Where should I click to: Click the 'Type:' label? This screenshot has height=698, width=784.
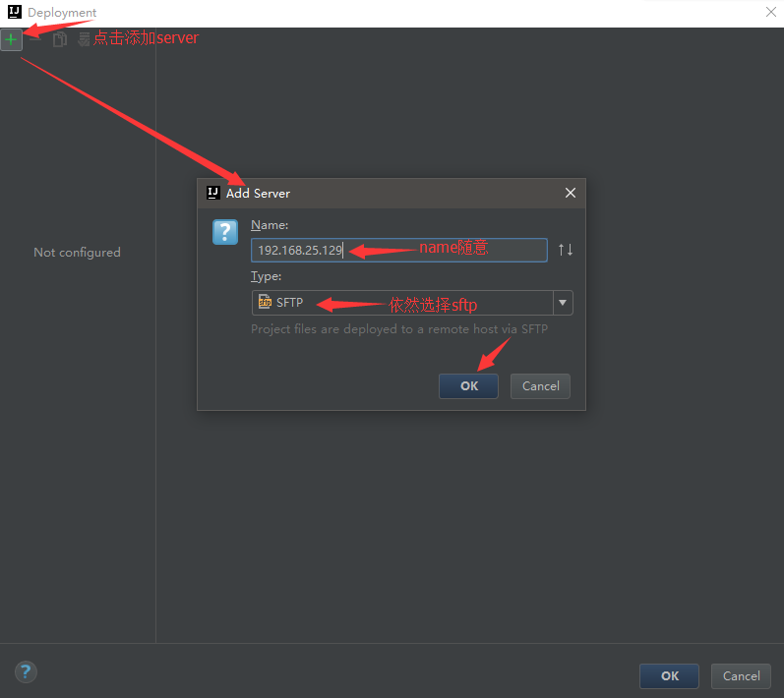click(266, 276)
